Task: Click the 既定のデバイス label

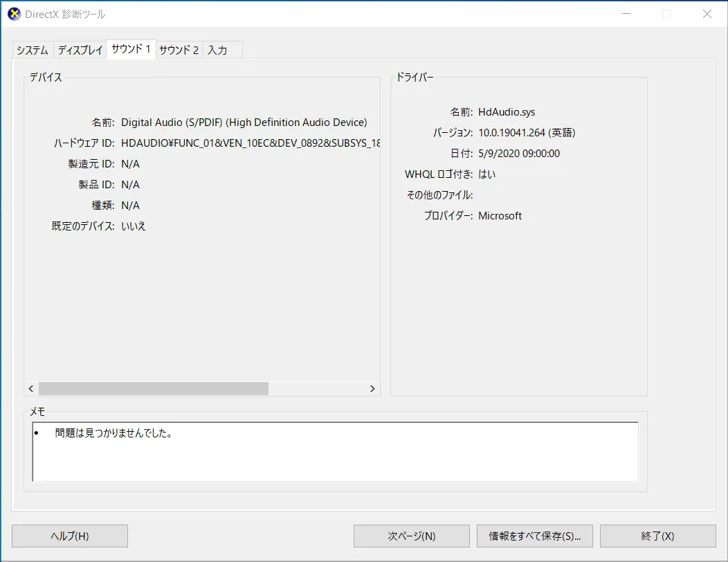Action: pyautogui.click(x=83, y=226)
